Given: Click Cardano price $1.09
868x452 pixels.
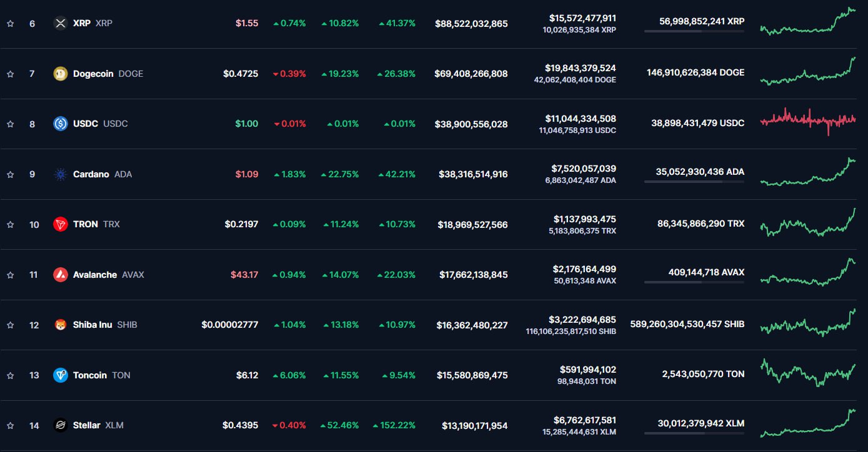Looking at the screenshot, I should click(247, 174).
